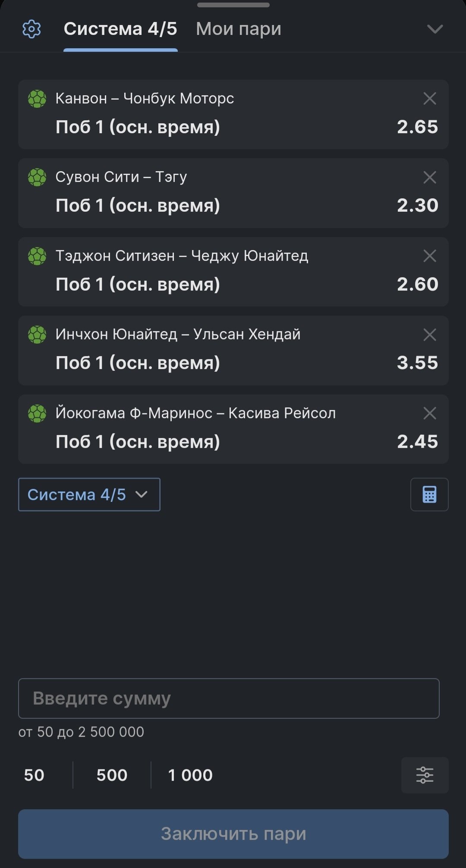466x868 pixels.
Task: Remove Сувон Сити – Тэгу bet
Action: tap(430, 177)
